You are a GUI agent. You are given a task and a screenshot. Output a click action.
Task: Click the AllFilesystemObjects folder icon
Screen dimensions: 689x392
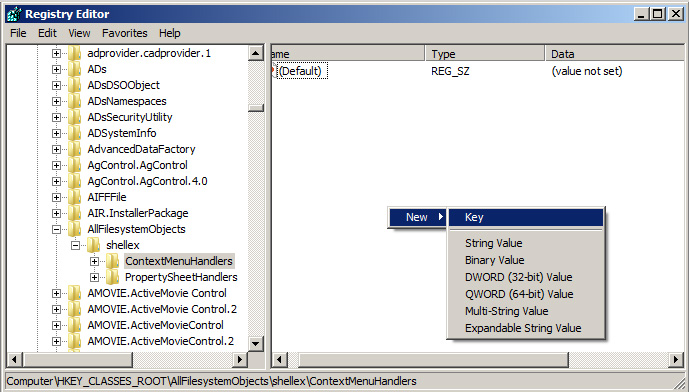click(x=74, y=229)
